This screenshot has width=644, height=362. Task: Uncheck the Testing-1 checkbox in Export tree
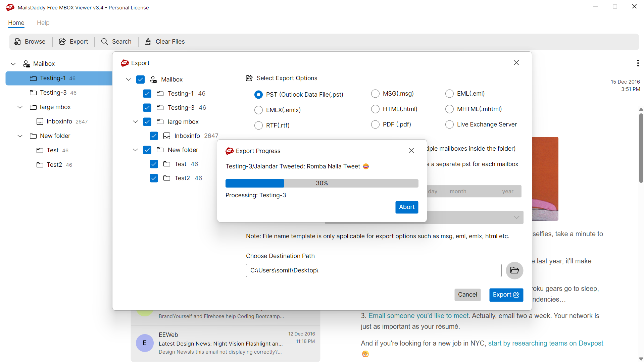(147, 94)
